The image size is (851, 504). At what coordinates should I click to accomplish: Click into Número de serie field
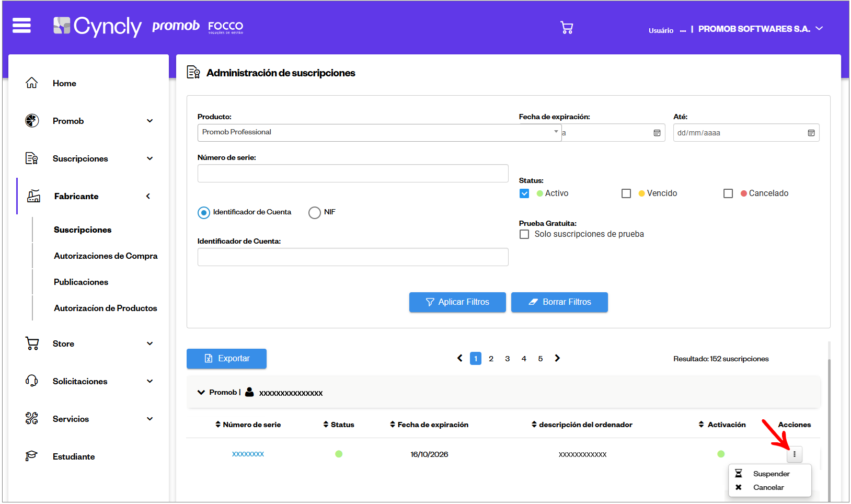coord(353,174)
